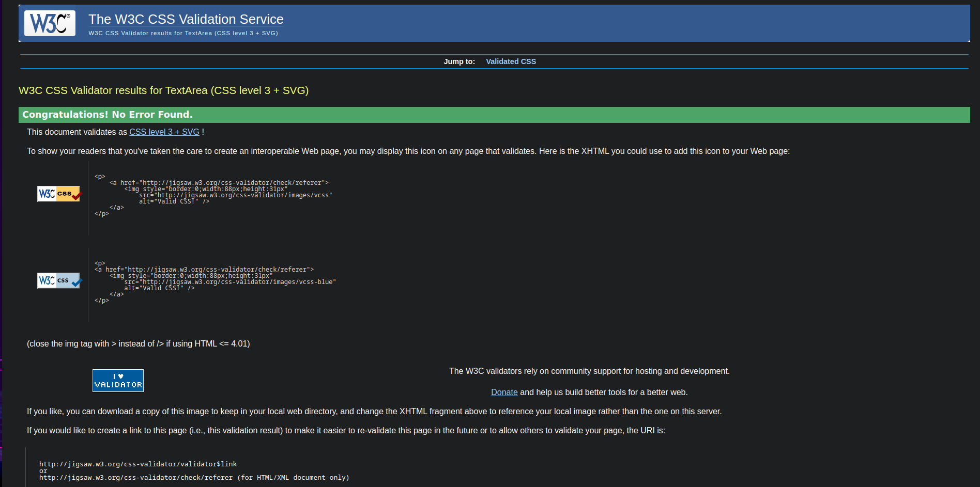980x487 pixels.
Task: Open the Donate link
Action: pos(504,392)
